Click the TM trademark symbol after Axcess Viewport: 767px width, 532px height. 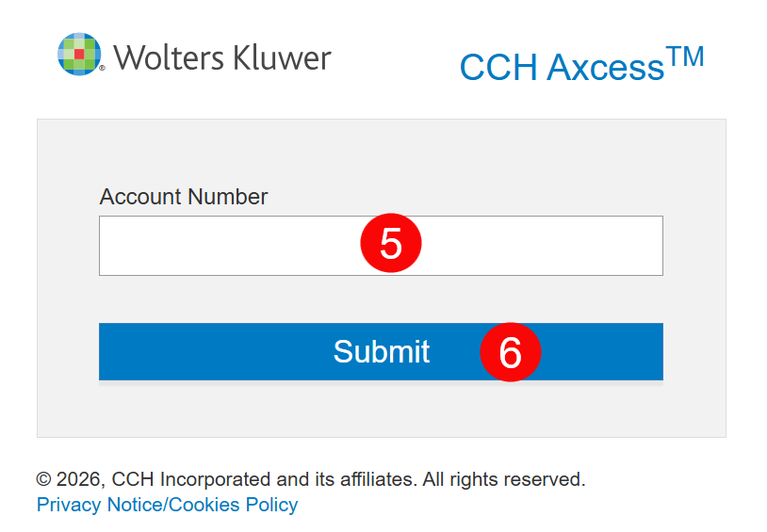pyautogui.click(x=685, y=56)
